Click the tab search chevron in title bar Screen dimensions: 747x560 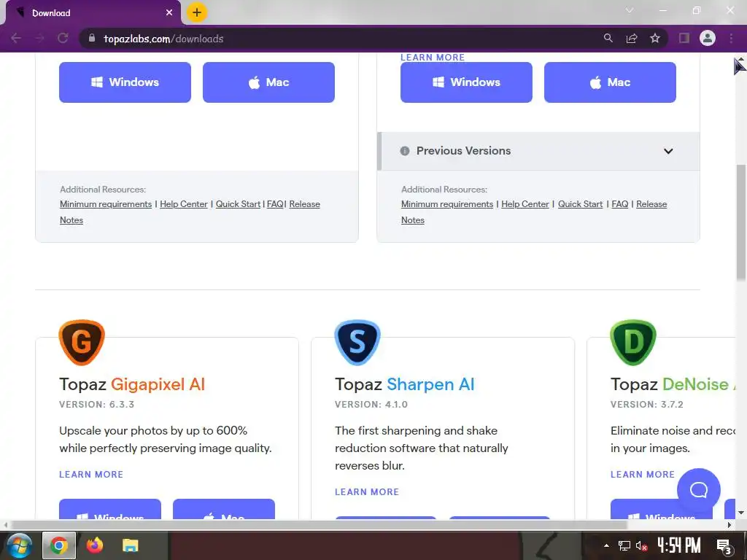click(x=630, y=10)
